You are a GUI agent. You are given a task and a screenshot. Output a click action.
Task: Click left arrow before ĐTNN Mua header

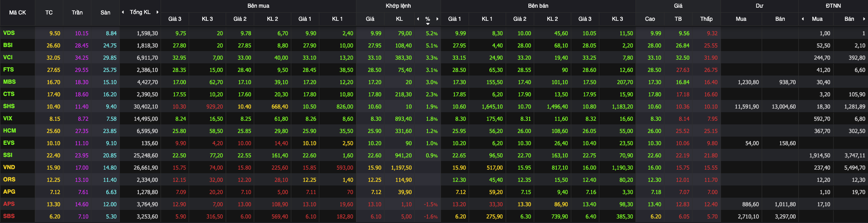(803, 19)
